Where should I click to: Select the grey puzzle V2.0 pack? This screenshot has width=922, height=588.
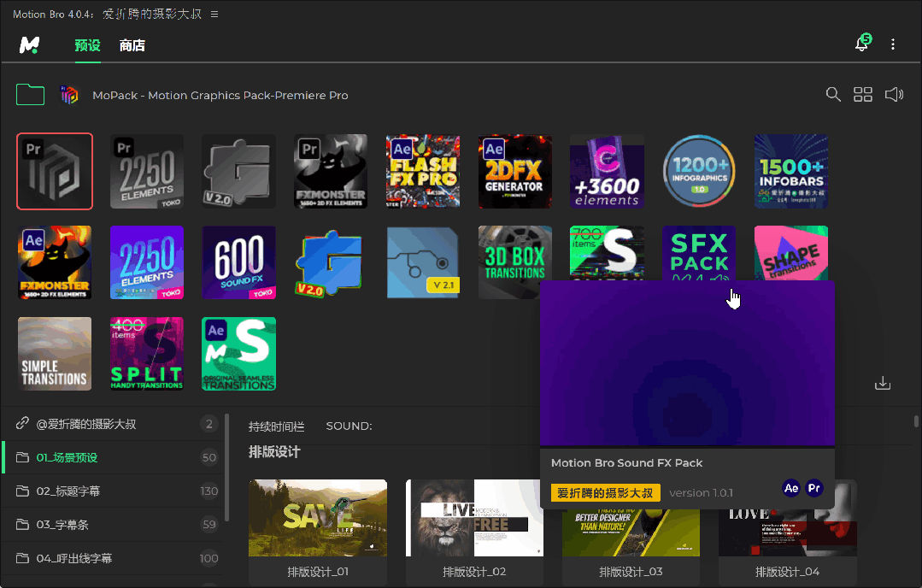238,171
